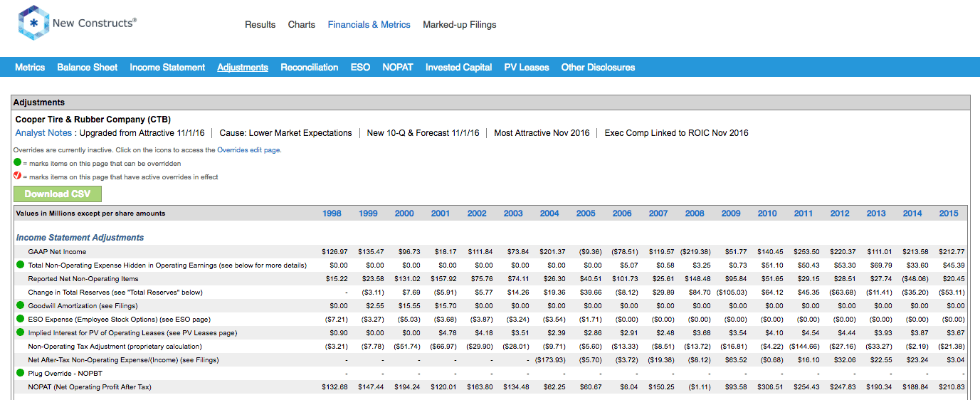Viewport: 980px width, 400px height.
Task: Open Other Disclosures tab
Action: click(598, 67)
